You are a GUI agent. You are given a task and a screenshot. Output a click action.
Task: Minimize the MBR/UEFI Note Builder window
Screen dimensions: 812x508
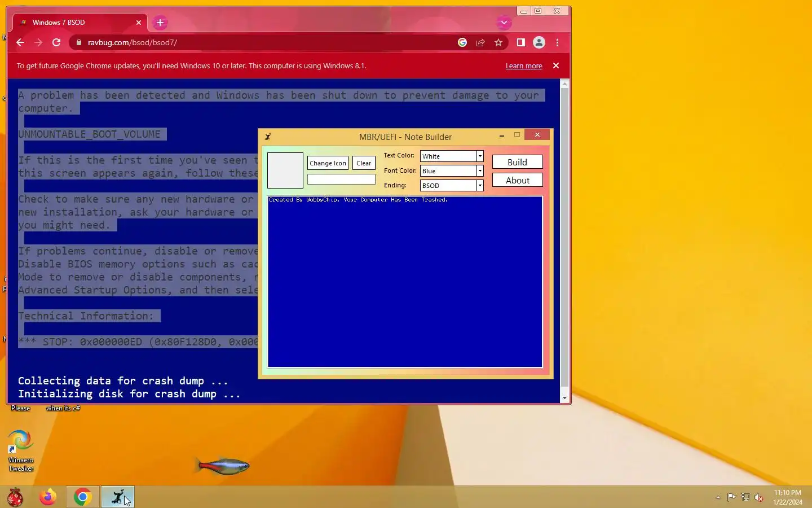pyautogui.click(x=501, y=135)
